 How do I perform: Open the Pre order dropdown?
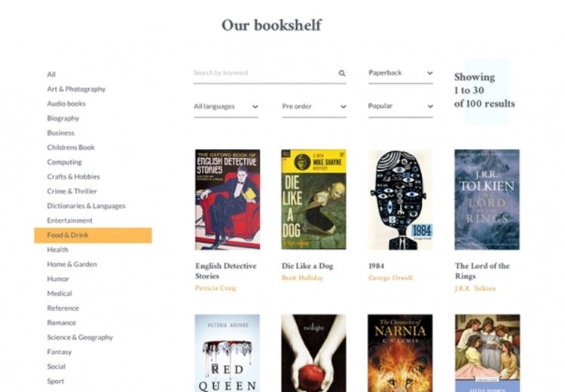click(x=314, y=107)
